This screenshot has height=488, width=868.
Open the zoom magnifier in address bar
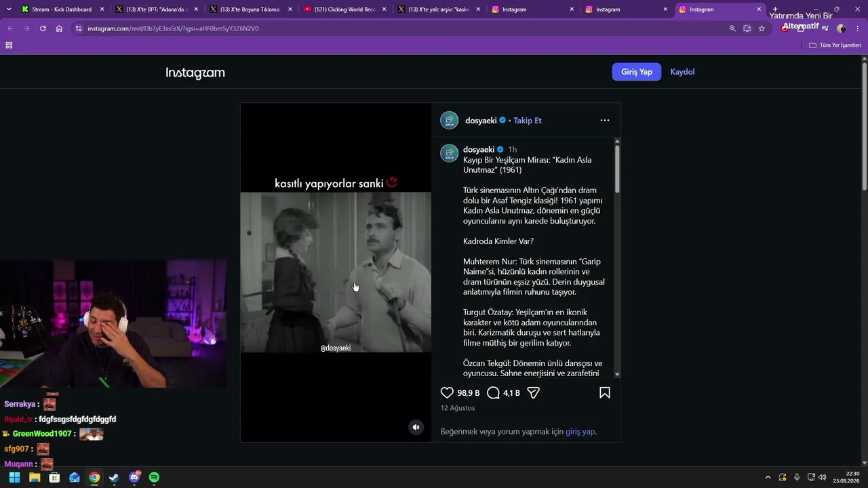pos(732,28)
